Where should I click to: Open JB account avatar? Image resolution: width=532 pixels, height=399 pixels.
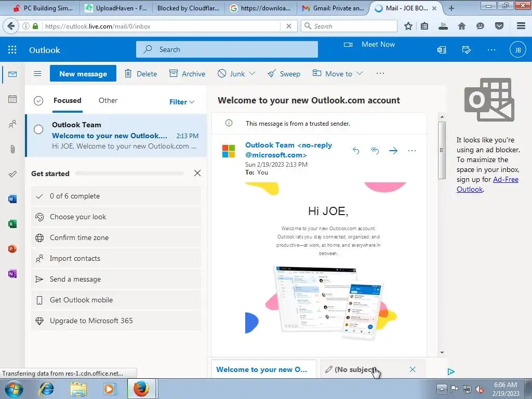[518, 50]
